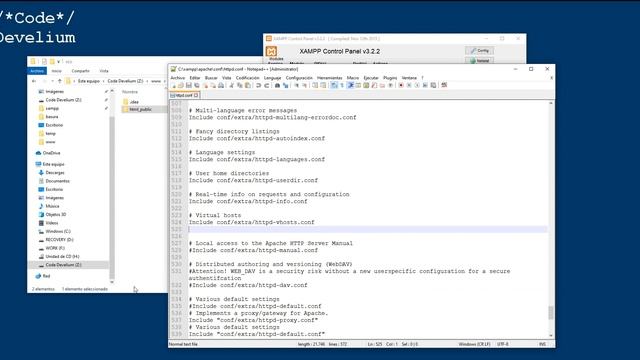The height and width of the screenshot is (360, 640).
Task: Select Red in the navigation pane
Action: (x=46, y=276)
